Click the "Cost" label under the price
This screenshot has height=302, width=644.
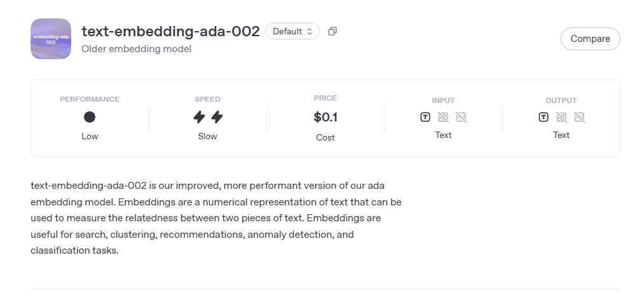[x=325, y=137]
